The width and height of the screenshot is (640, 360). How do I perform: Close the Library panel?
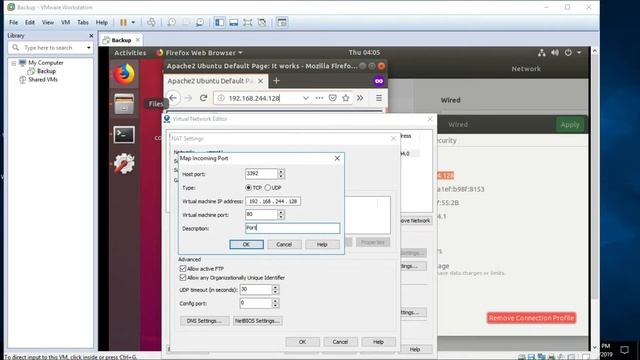coord(91,36)
